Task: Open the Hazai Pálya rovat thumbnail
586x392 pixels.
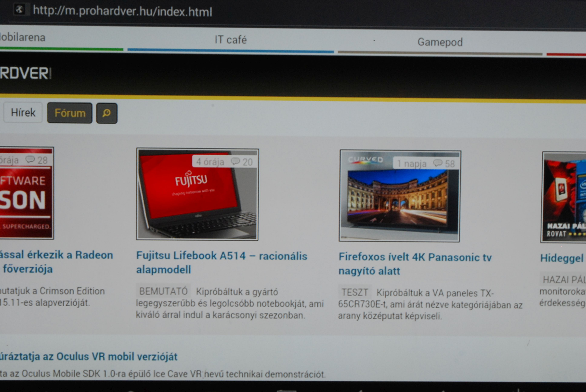Action: (x=563, y=197)
